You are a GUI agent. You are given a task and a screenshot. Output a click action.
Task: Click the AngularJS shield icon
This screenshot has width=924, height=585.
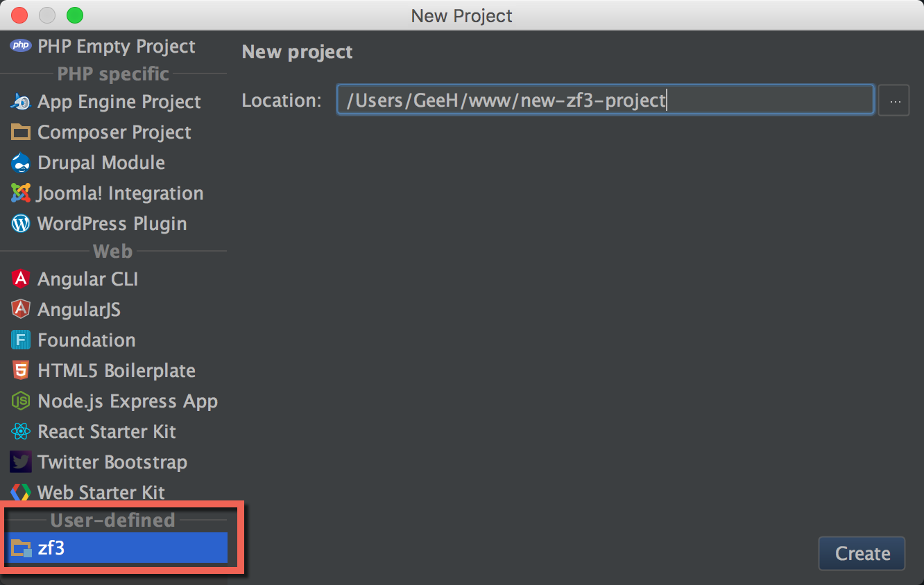click(x=21, y=309)
